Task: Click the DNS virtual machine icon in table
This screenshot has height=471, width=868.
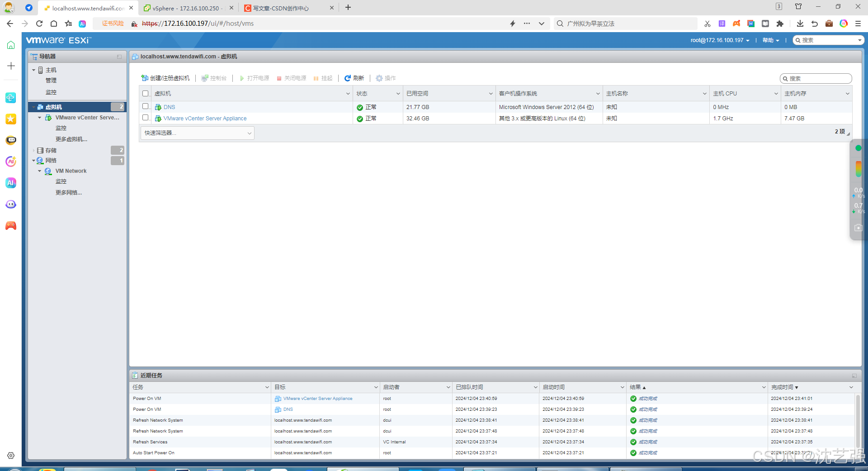Action: point(158,107)
